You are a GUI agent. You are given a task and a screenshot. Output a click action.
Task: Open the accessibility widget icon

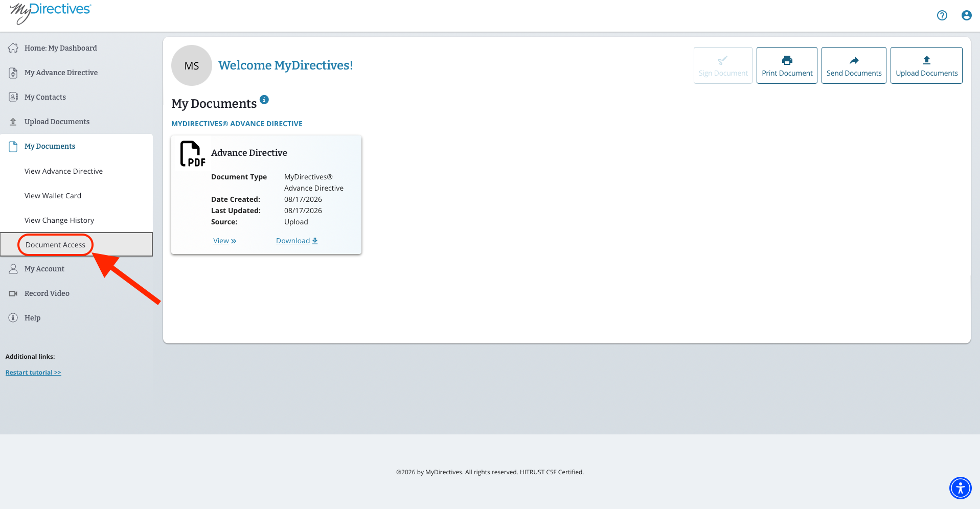pos(960,488)
